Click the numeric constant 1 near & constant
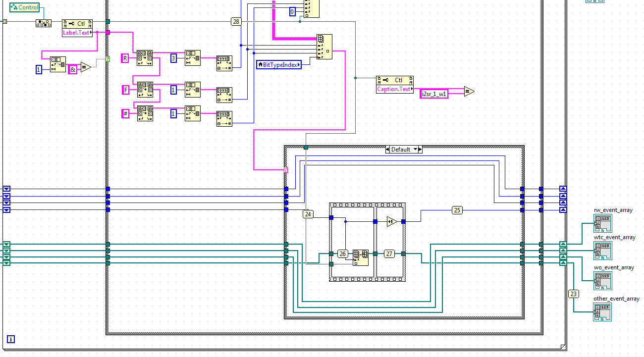The width and height of the screenshot is (644, 357). click(x=39, y=70)
